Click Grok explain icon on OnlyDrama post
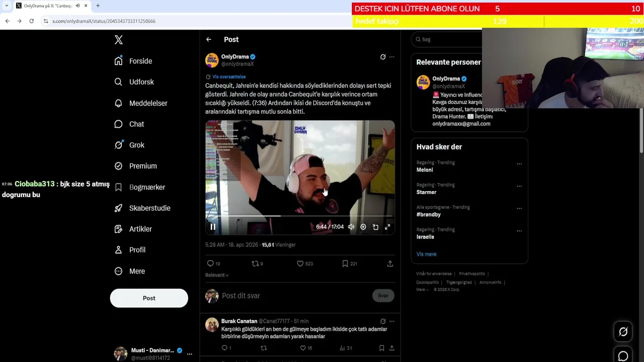The image size is (644, 362). pyautogui.click(x=383, y=57)
